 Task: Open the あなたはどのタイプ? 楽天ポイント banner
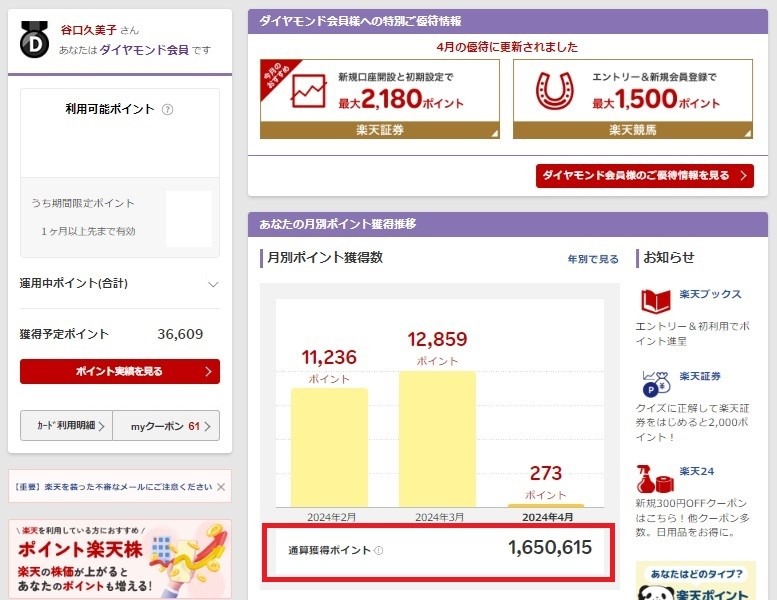696,581
